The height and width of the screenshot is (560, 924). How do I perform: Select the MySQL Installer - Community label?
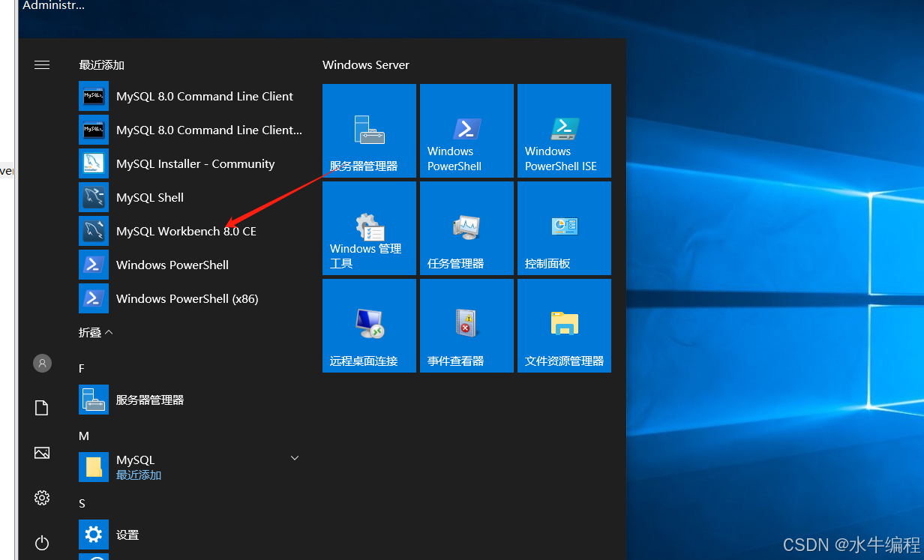coord(195,163)
